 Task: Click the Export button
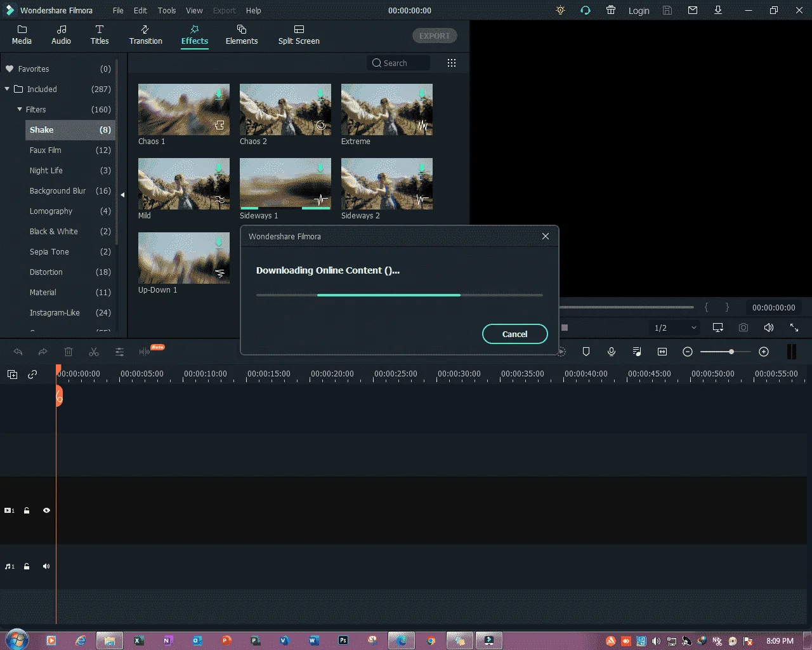pyautogui.click(x=435, y=36)
